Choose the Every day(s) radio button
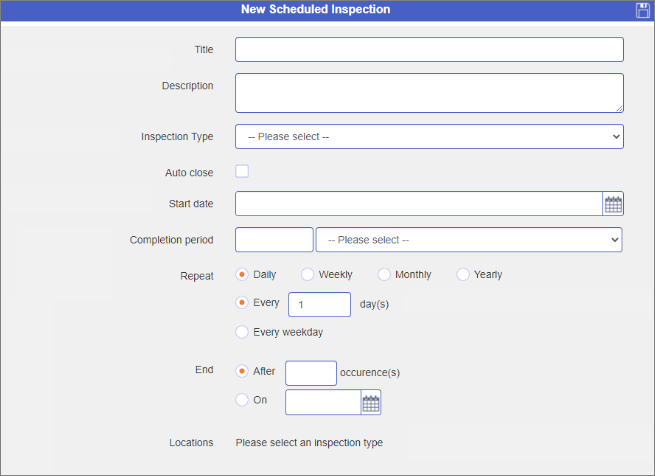Image resolution: width=655 pixels, height=476 pixels. point(242,303)
